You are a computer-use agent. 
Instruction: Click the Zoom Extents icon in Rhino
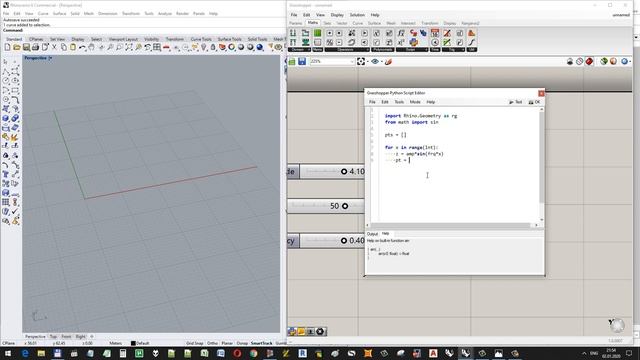(x=129, y=47)
